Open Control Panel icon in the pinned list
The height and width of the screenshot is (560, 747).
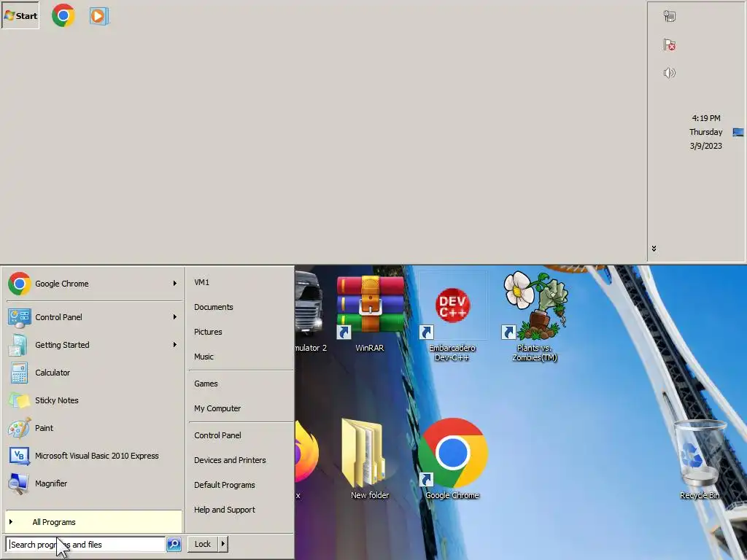[x=19, y=317]
